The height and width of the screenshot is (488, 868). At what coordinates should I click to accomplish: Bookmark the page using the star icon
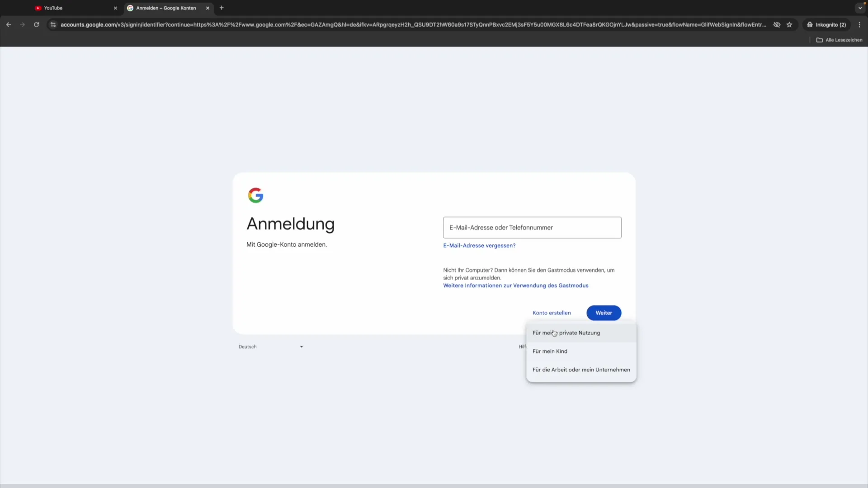click(790, 25)
